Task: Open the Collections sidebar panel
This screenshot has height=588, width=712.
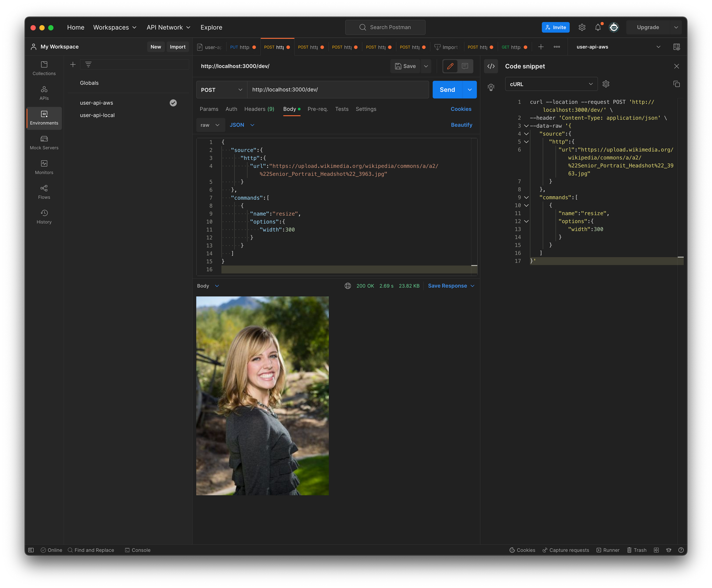Action: [44, 68]
